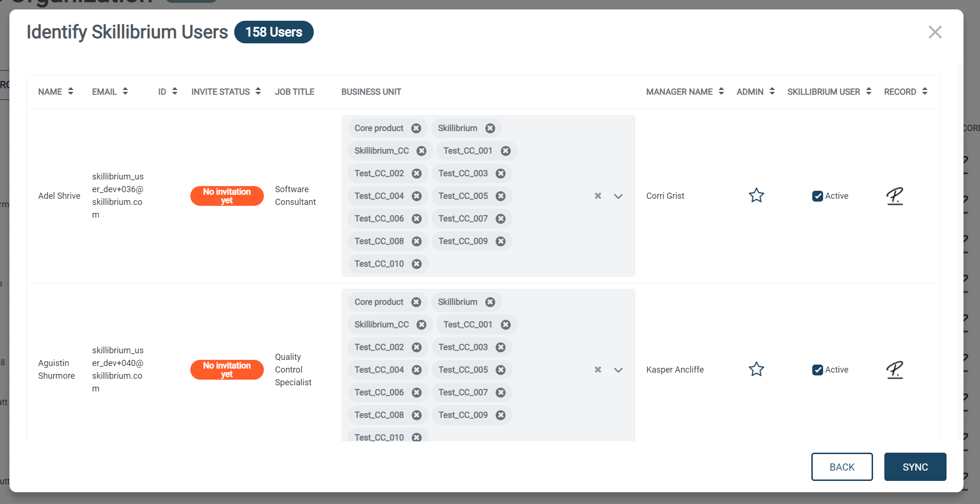Click the 158 Users badge
This screenshot has width=980, height=504.
274,32
